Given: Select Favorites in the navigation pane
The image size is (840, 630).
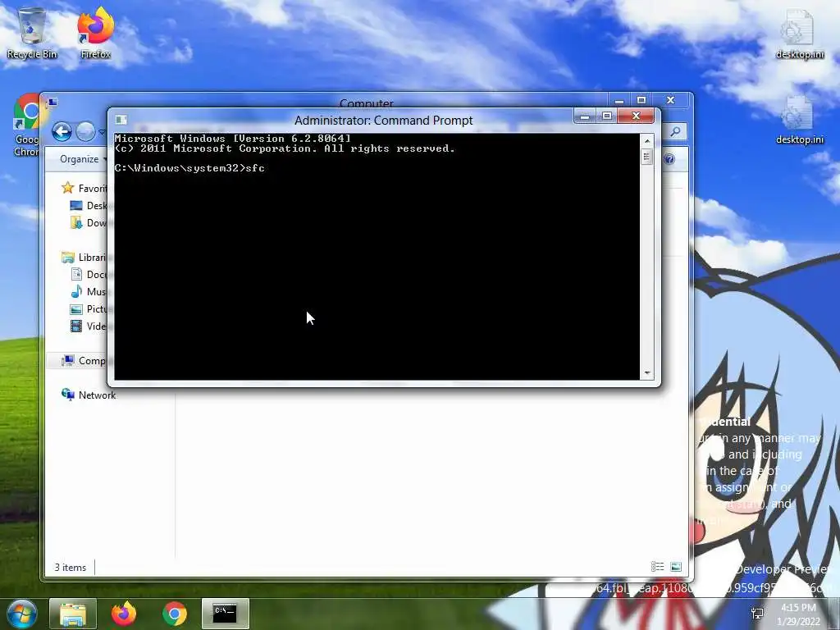Looking at the screenshot, I should pos(85,188).
